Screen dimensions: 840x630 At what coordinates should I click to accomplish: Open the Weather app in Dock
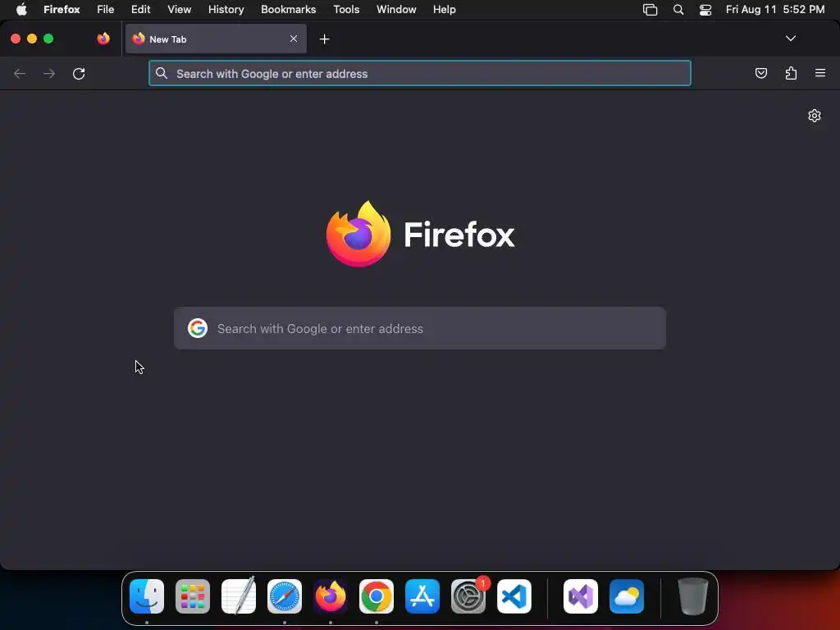[627, 596]
